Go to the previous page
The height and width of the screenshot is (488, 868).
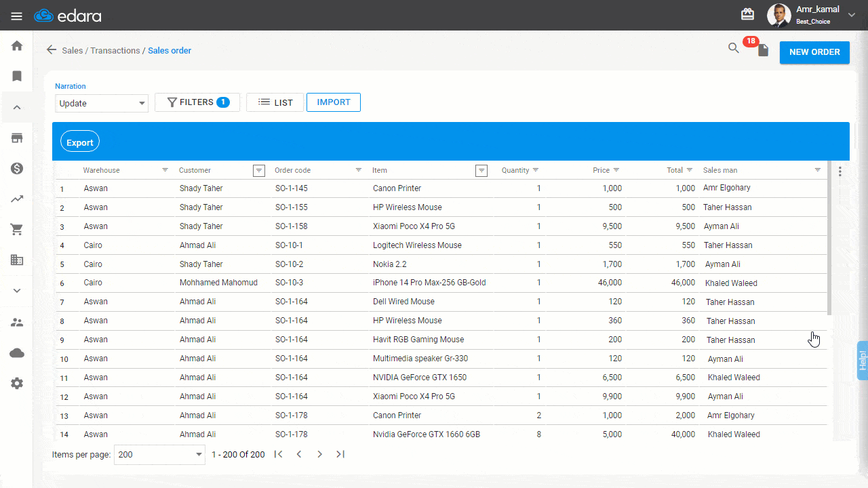point(299,454)
